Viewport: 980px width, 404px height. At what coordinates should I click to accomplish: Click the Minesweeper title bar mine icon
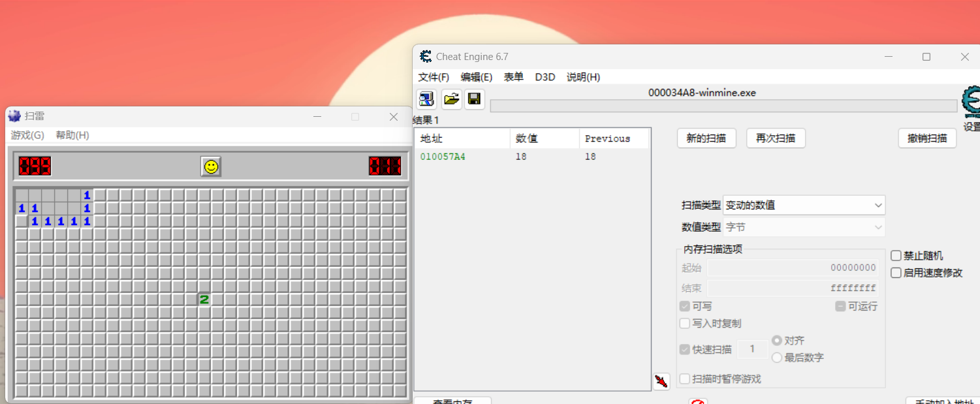14,116
